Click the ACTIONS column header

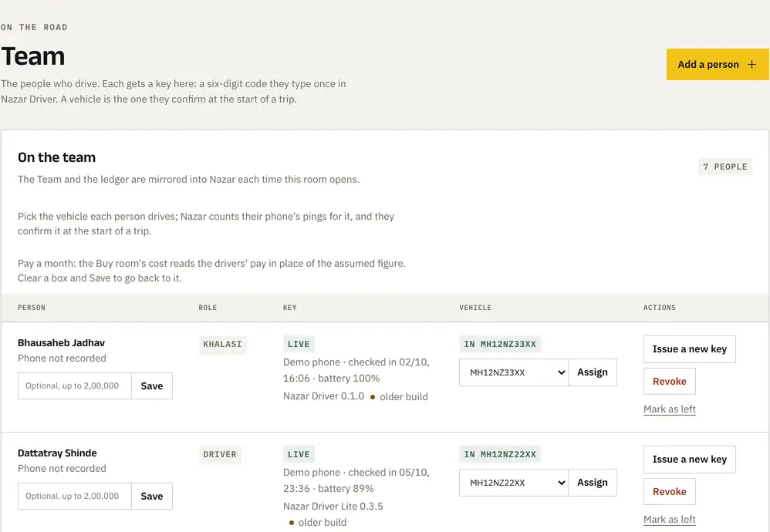point(660,308)
